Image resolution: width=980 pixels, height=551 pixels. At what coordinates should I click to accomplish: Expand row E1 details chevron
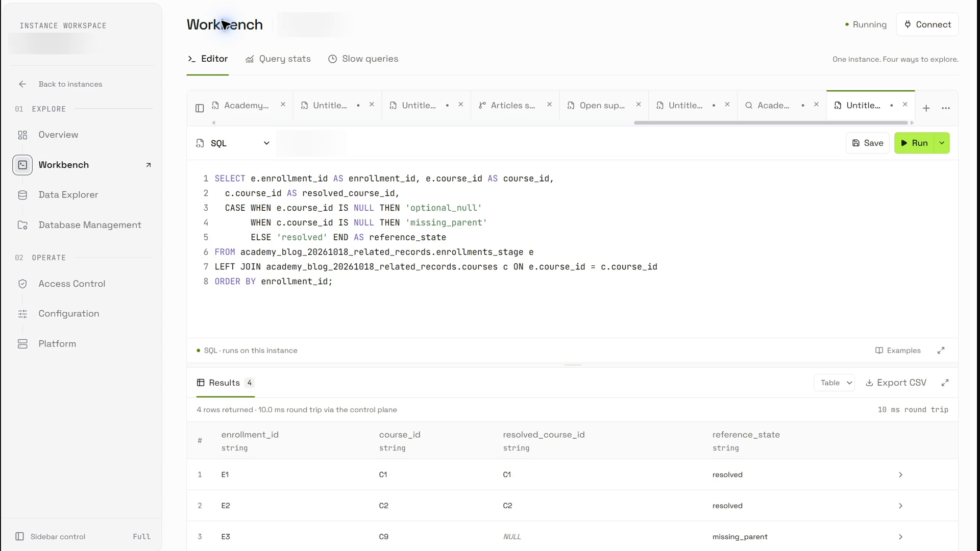(900, 475)
